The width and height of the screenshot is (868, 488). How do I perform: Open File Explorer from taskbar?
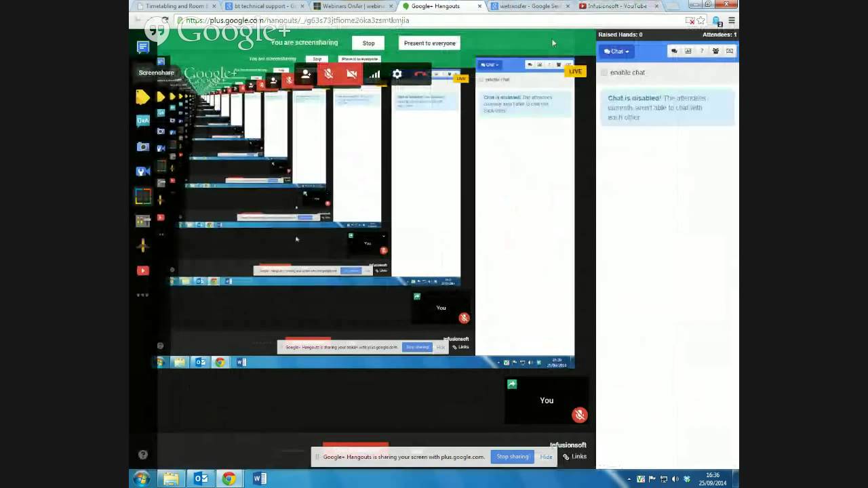(x=171, y=479)
